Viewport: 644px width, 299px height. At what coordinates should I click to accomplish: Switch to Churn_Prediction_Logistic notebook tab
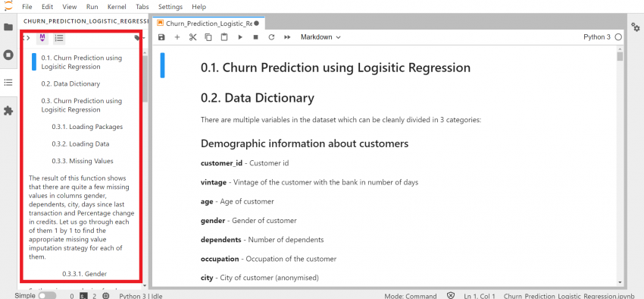[208, 24]
